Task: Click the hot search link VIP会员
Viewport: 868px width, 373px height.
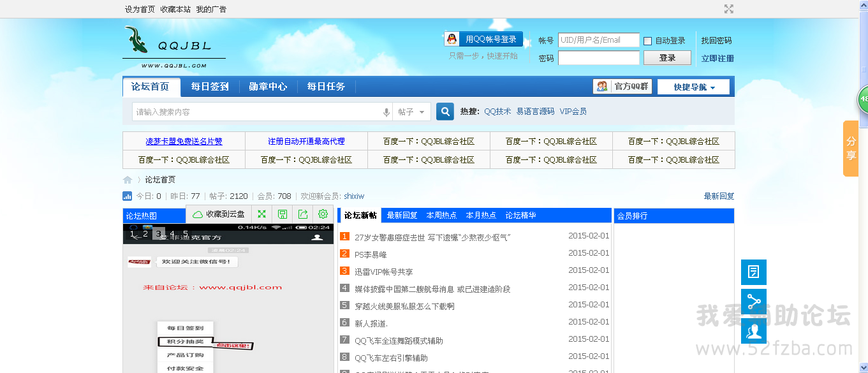Action: [573, 112]
